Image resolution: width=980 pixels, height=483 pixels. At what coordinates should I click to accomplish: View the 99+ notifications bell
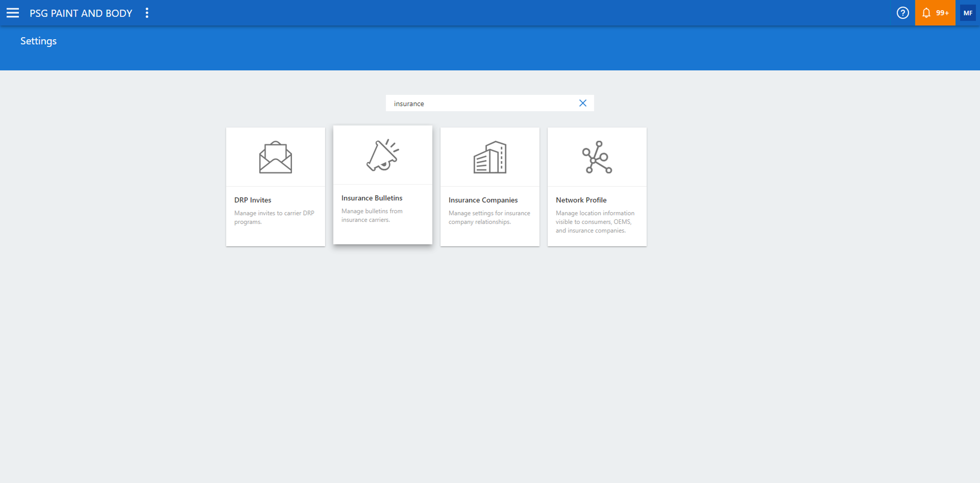935,13
